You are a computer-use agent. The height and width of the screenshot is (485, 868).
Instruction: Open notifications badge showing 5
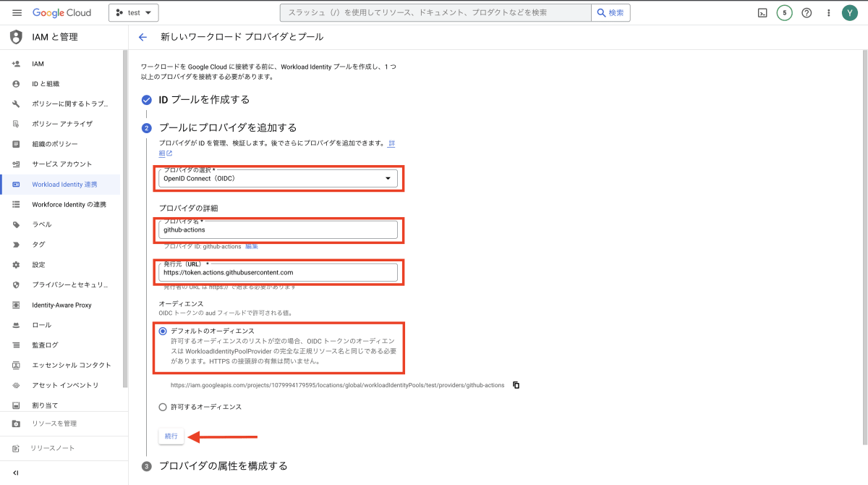click(x=784, y=13)
